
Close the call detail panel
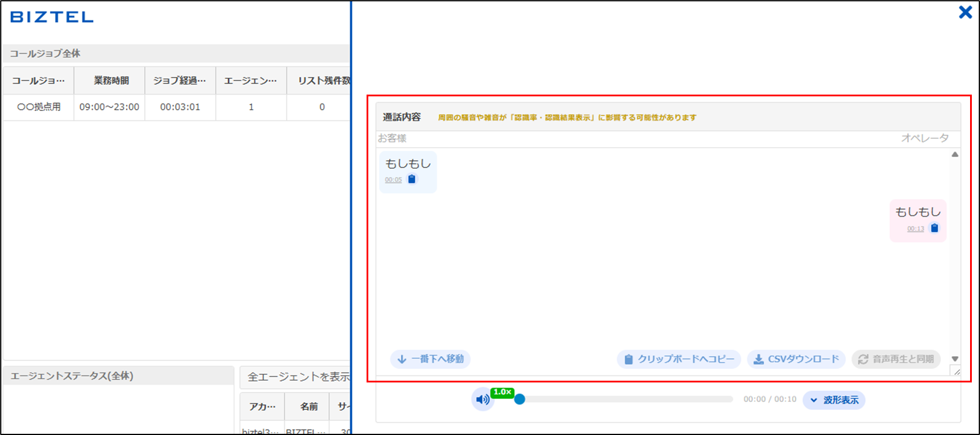tap(965, 12)
